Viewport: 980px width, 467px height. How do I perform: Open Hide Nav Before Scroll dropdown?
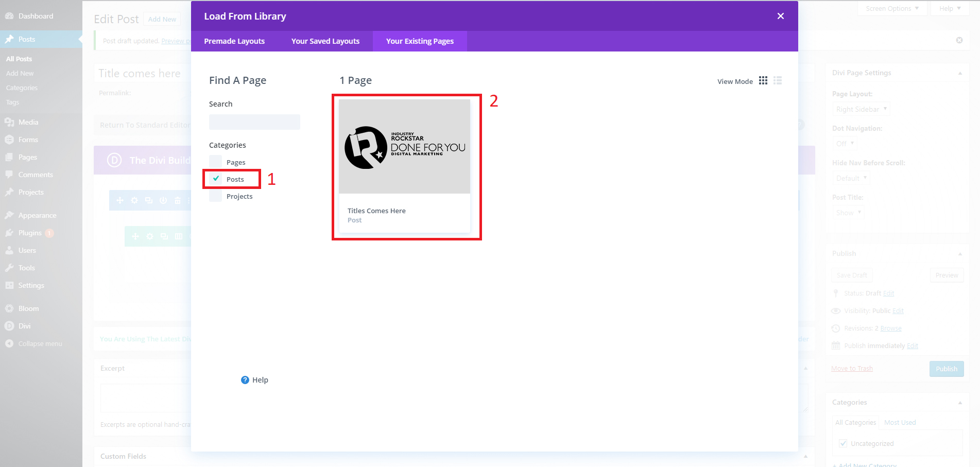pos(851,178)
